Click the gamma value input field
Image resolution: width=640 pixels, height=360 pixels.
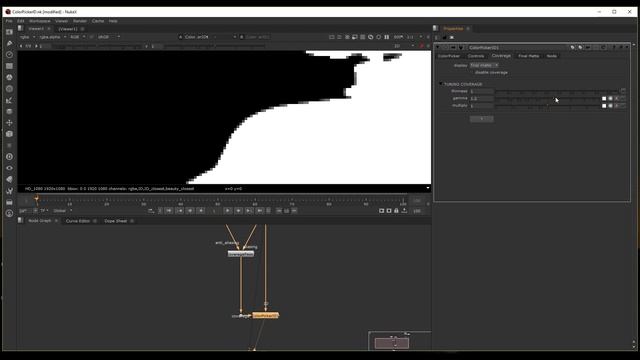point(482,98)
